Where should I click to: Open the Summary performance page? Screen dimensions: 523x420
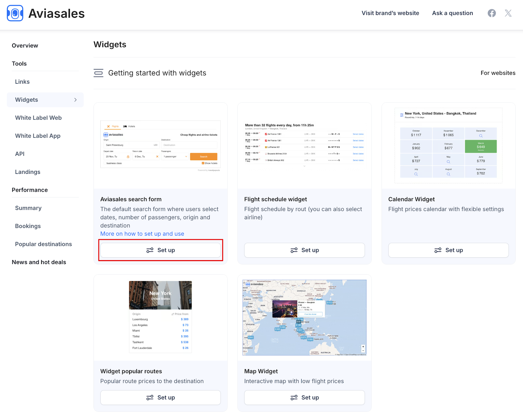coord(28,208)
